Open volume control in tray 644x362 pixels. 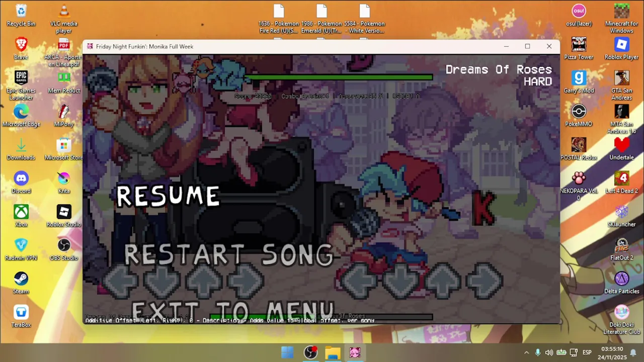tap(549, 352)
